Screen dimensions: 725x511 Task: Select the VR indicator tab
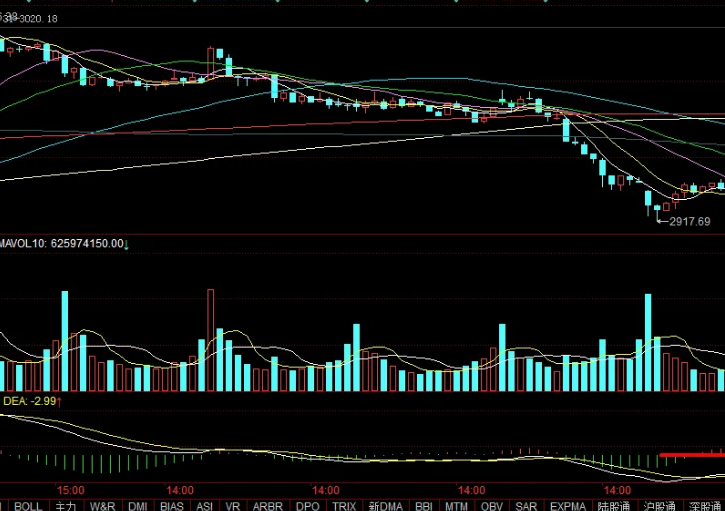click(233, 506)
